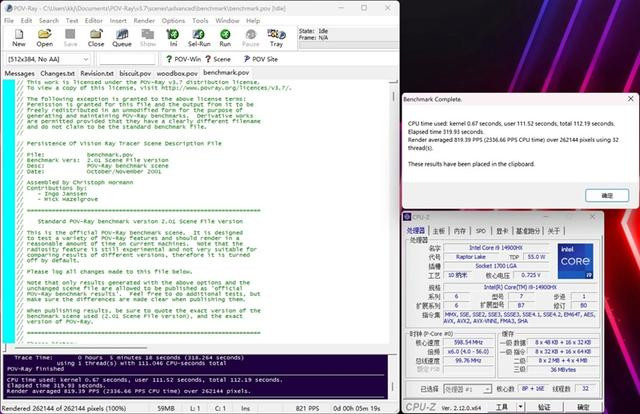Close the Benchmark Complete dialog

coord(631,99)
